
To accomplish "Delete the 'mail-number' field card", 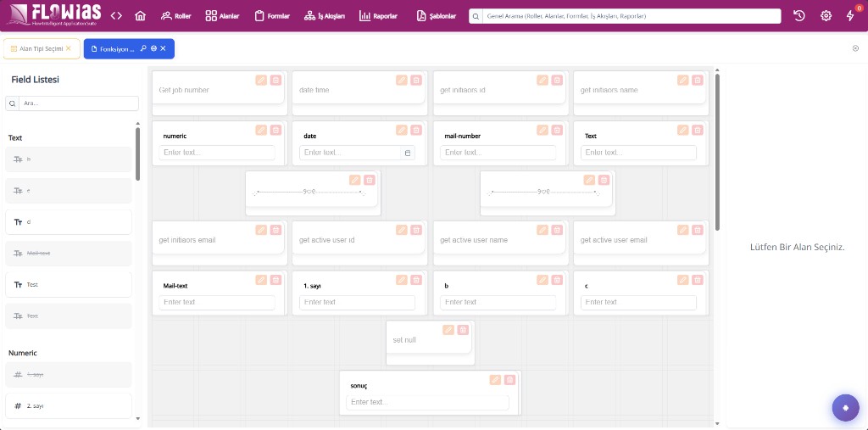I will (557, 131).
